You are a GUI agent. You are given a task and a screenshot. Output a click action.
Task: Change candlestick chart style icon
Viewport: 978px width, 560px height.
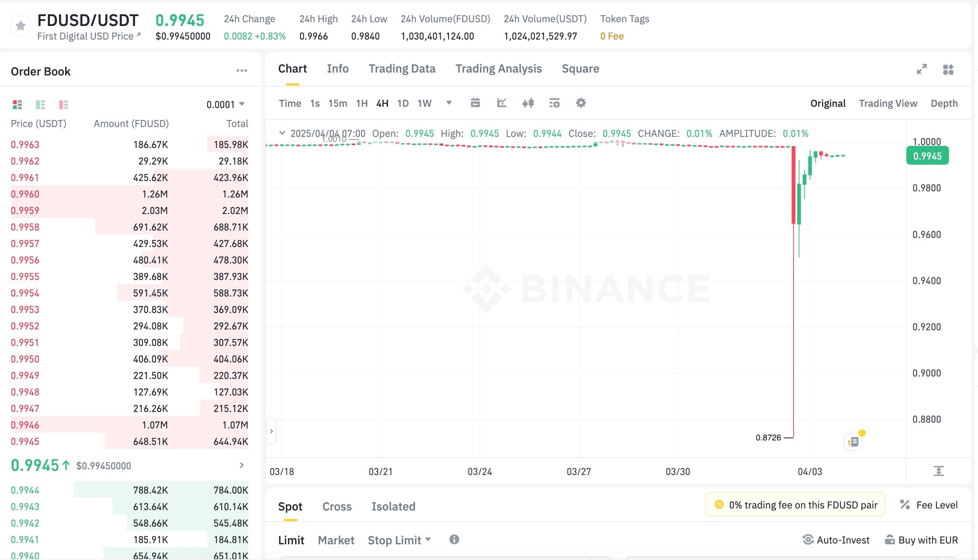click(528, 103)
